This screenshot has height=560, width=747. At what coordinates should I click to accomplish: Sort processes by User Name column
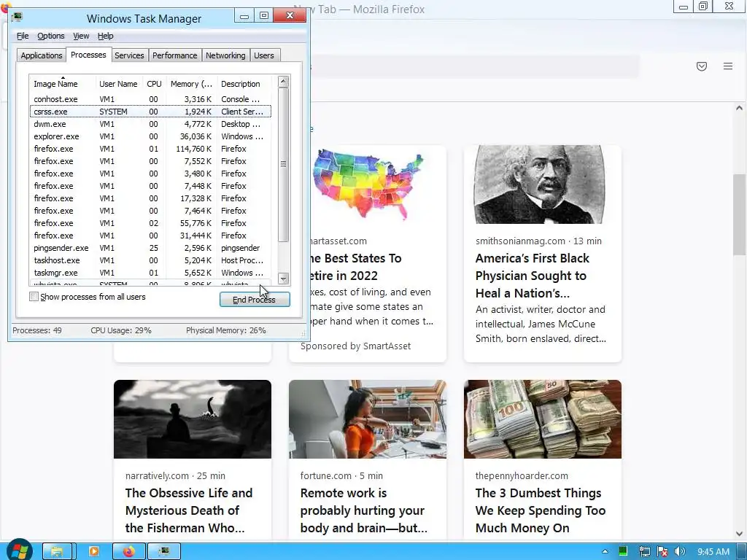(118, 84)
